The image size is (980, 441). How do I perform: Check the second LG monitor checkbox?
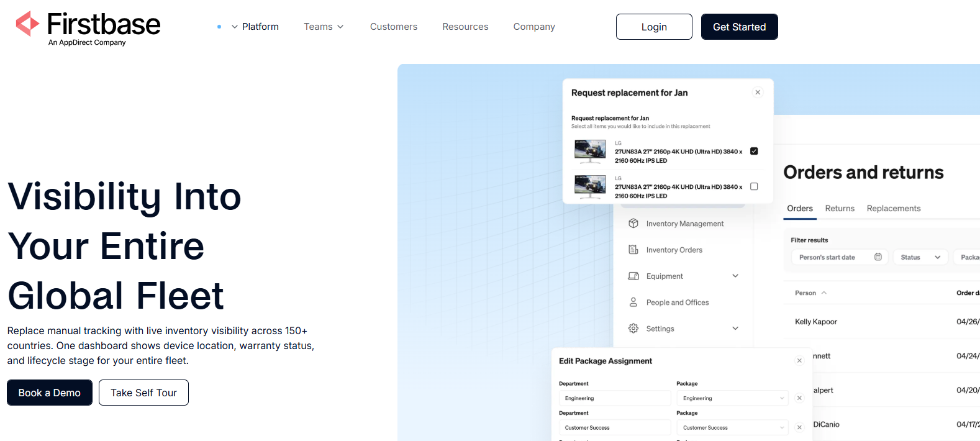point(754,186)
